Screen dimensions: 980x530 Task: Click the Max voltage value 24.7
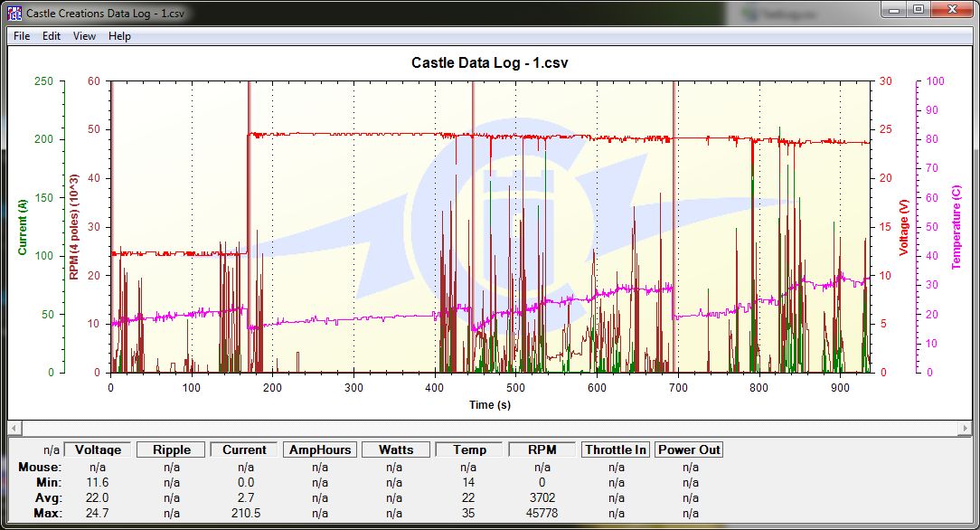pyautogui.click(x=98, y=513)
